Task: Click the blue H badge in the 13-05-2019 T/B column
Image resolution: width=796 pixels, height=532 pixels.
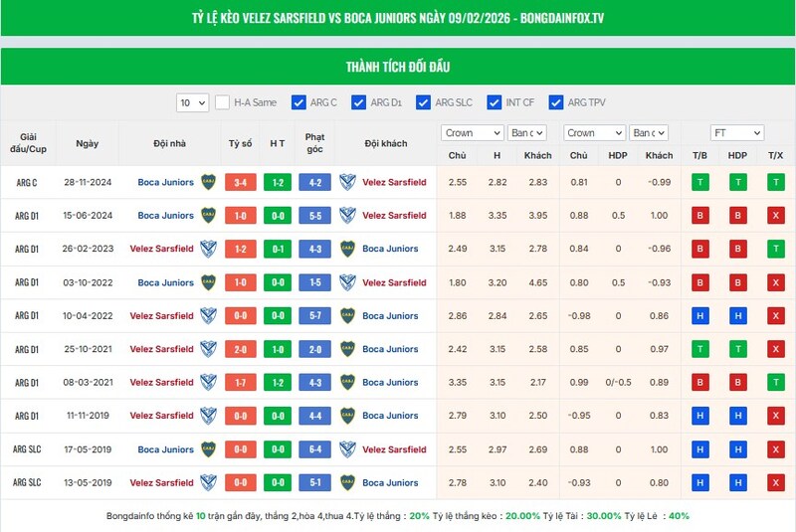Action: tap(699, 483)
